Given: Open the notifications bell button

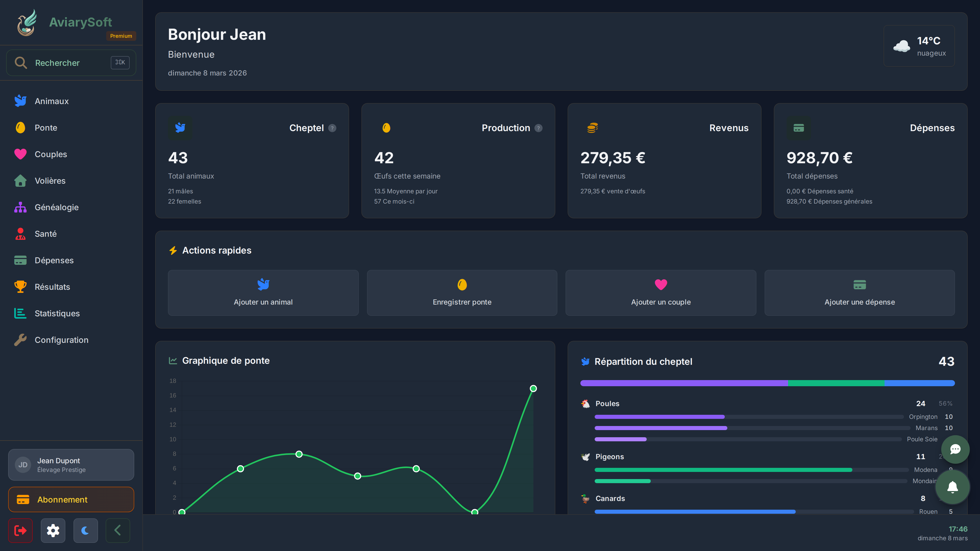Looking at the screenshot, I should (953, 487).
